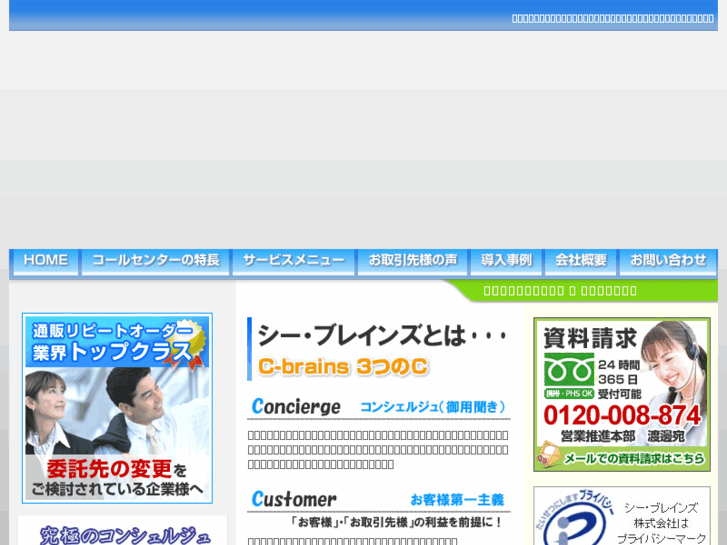This screenshot has height=545, width=727.
Task: Click お客様第一主義 label
Action: (457, 500)
